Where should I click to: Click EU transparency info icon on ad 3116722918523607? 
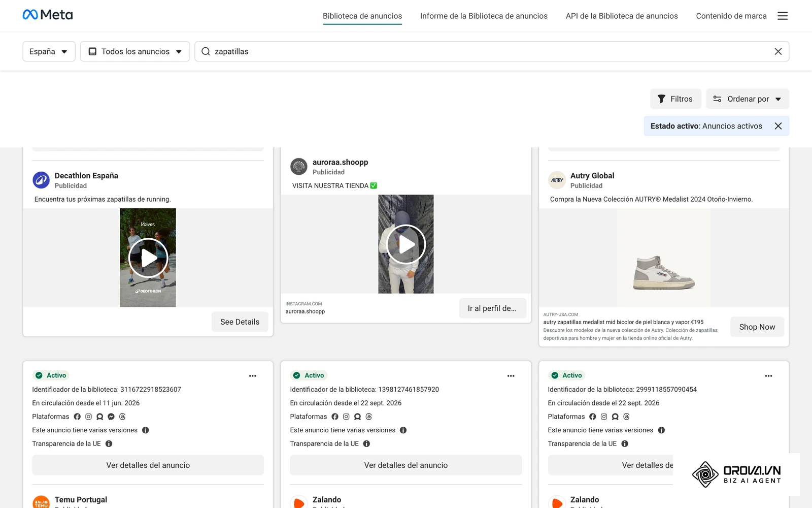(109, 443)
